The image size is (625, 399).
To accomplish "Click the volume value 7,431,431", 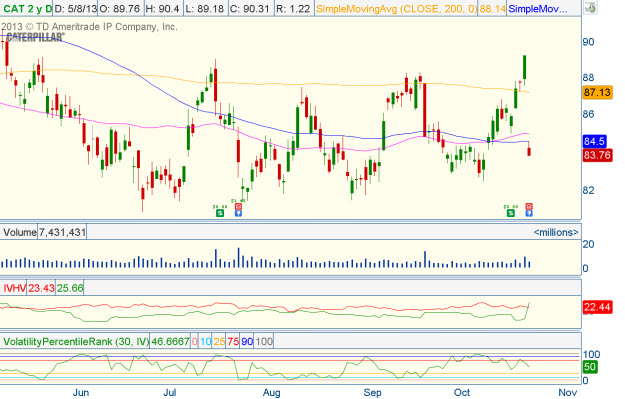I will coord(62,232).
